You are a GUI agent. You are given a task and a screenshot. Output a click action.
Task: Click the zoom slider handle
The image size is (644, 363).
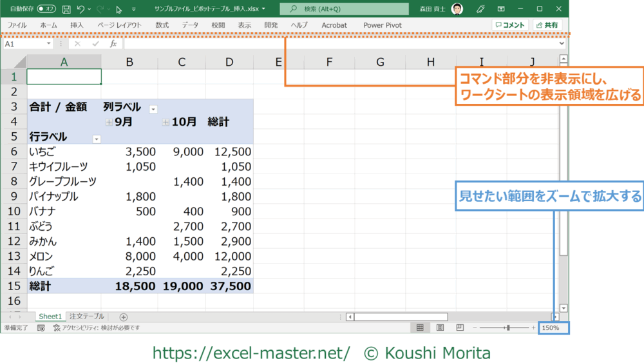(508, 328)
